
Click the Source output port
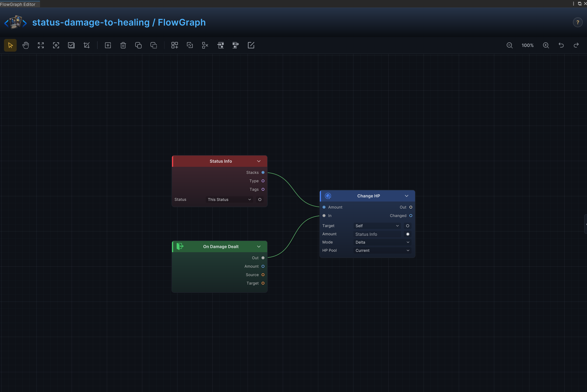(x=263, y=275)
